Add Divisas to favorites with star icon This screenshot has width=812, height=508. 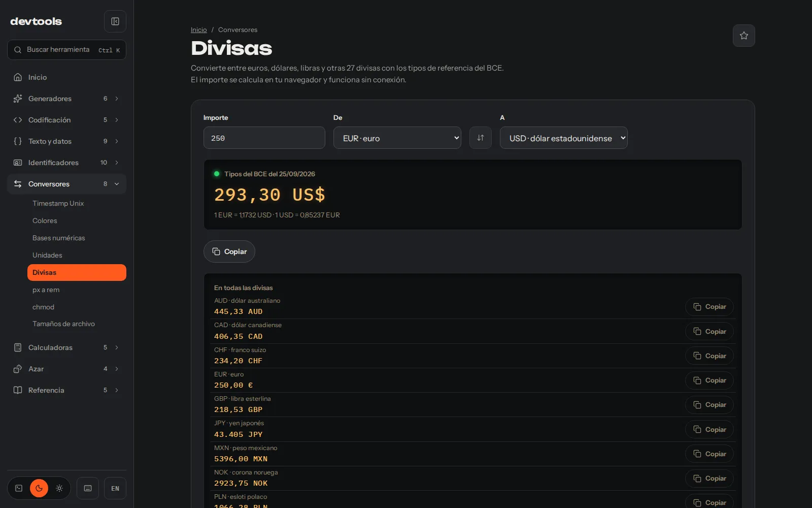point(743,36)
